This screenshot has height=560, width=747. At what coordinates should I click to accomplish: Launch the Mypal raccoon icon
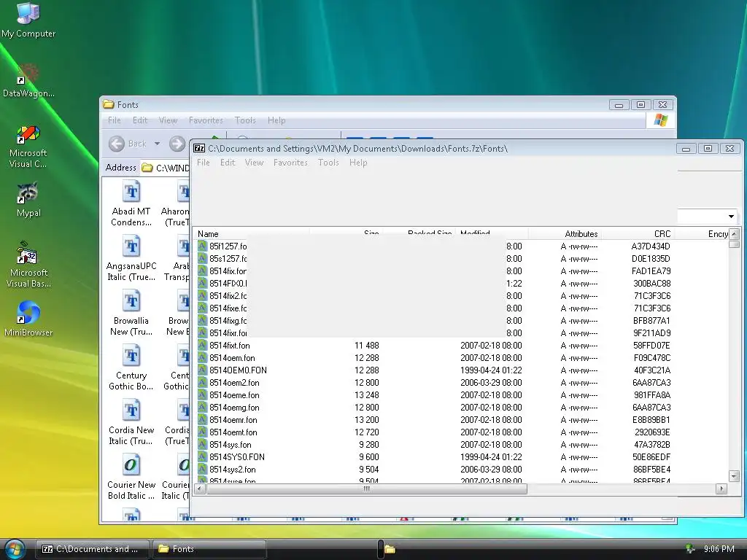(x=28, y=200)
